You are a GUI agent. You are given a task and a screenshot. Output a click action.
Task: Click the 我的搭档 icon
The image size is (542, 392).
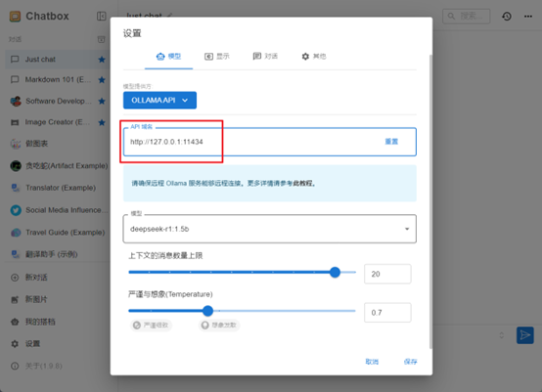tap(15, 322)
